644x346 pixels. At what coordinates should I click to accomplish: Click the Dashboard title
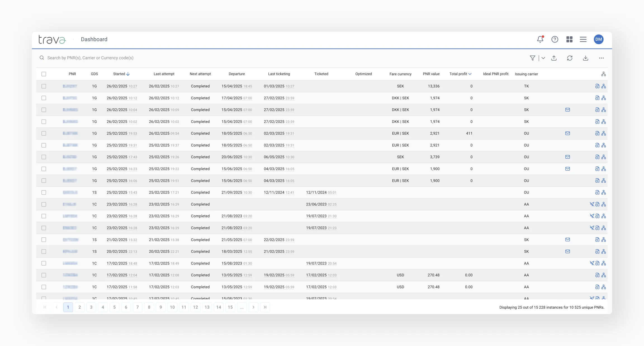tap(94, 39)
